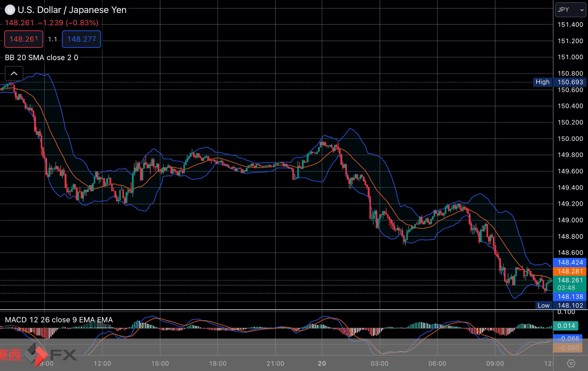Viewport: 588px width, 371px height.
Task: Click the MACD 12 26 indicator legend
Action: [59, 320]
